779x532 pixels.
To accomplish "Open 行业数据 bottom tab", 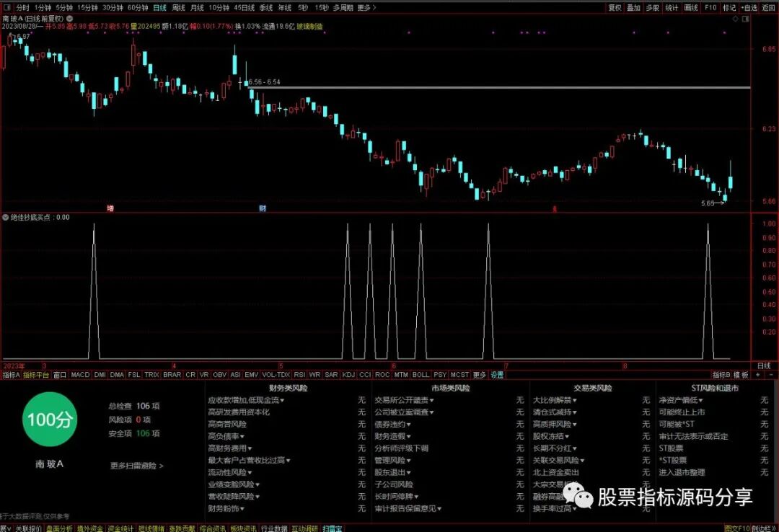I will 274,528.
